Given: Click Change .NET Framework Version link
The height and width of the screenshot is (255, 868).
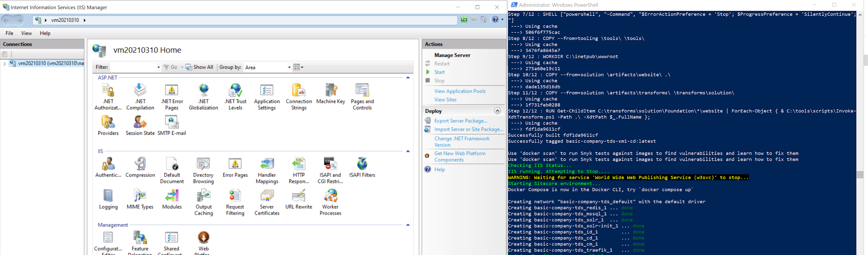Looking at the screenshot, I should 462,142.
